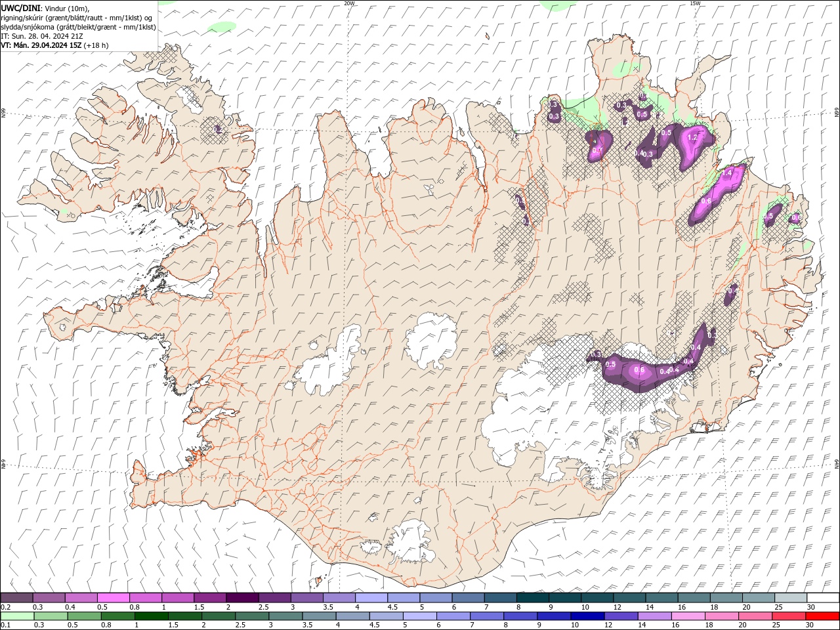Click the '1.2' snowfall value in northeast
This screenshot has height=630, width=840.
pos(692,138)
